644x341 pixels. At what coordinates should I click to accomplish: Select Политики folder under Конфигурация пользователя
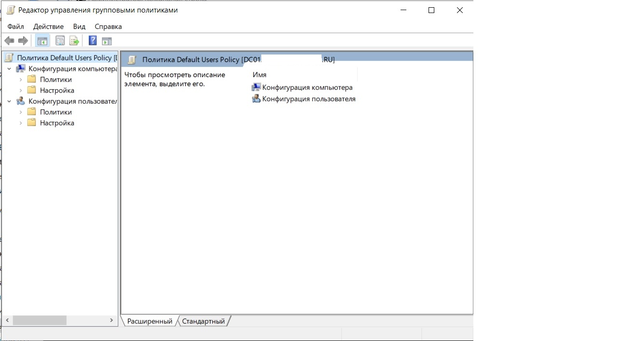click(x=50, y=112)
